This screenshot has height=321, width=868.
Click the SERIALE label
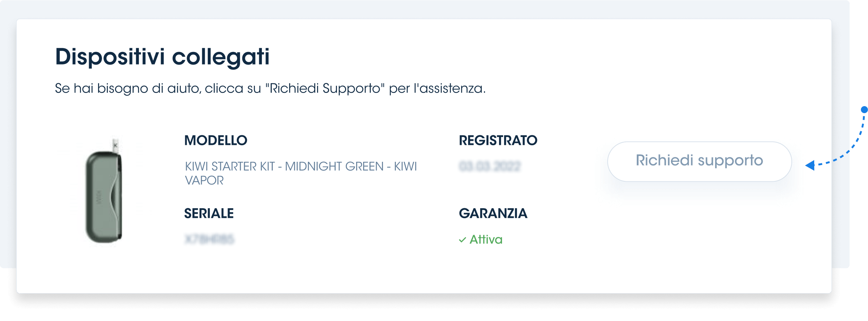[209, 213]
